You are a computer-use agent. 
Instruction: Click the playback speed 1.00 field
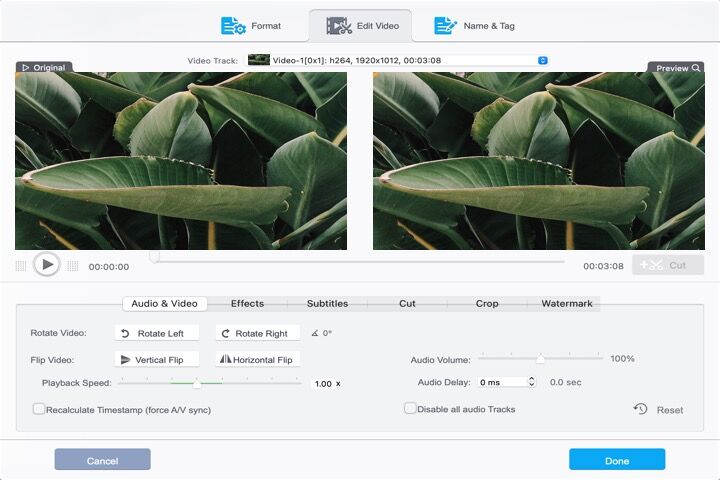(x=323, y=384)
